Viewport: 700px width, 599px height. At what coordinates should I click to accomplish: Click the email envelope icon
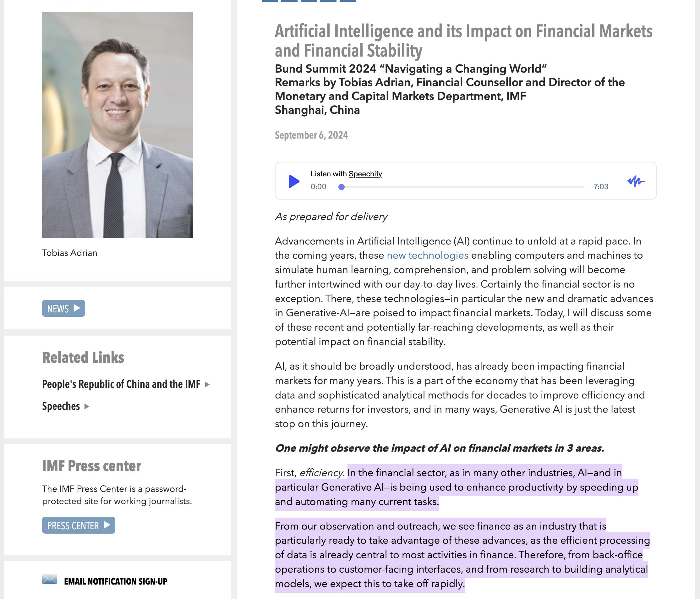[50, 579]
